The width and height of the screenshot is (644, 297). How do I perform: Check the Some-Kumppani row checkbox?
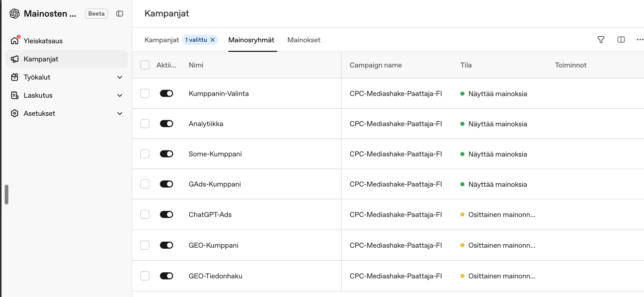pos(145,154)
